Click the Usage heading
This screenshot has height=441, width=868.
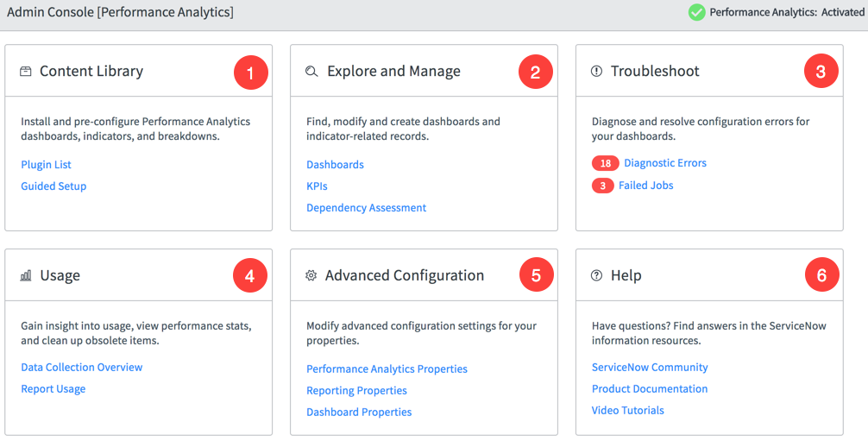click(x=60, y=275)
